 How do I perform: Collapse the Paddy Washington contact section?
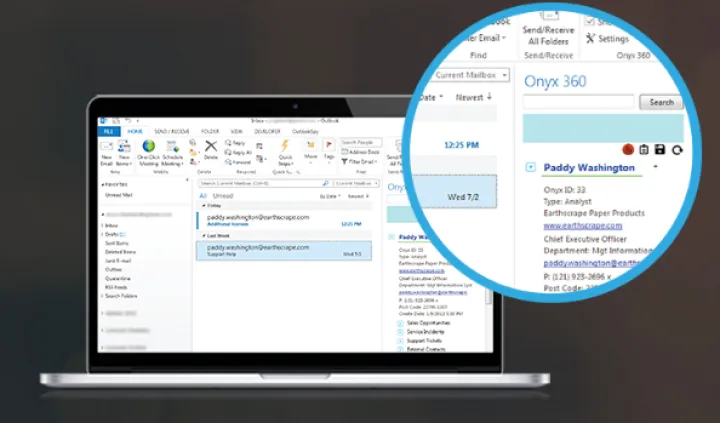click(x=530, y=167)
